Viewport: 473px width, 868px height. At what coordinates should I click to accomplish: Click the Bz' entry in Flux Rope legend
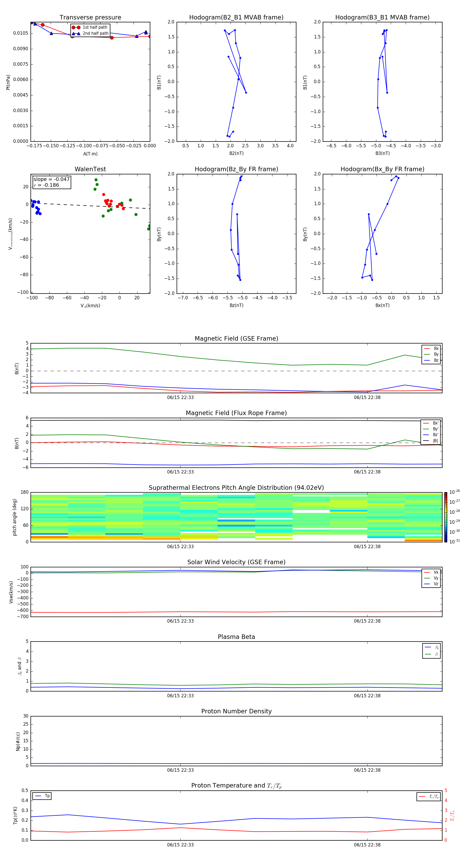pyautogui.click(x=431, y=435)
